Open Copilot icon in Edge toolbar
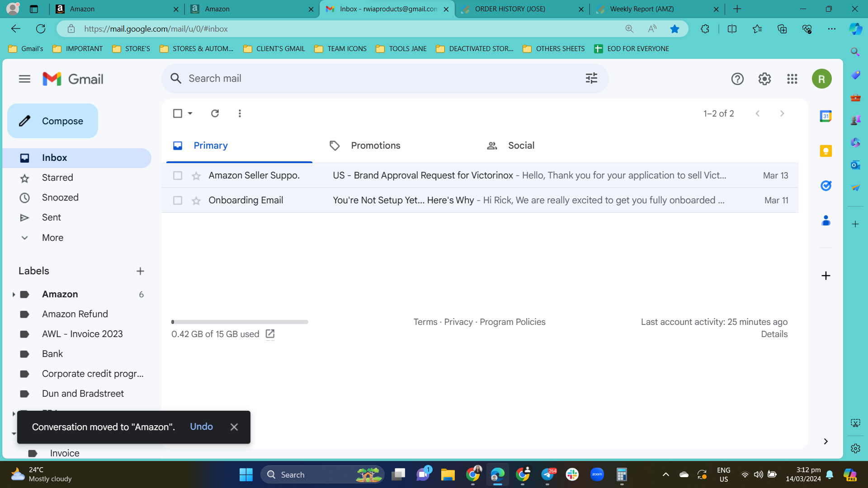 pyautogui.click(x=855, y=29)
